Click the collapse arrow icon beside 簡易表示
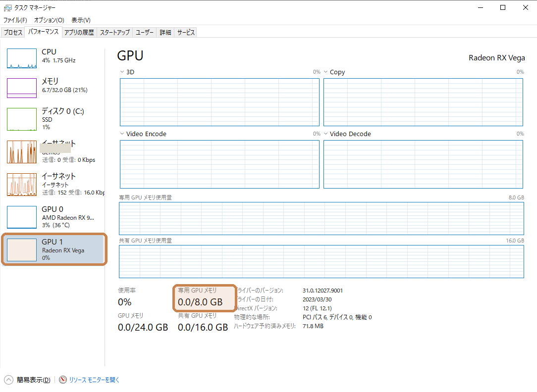This screenshot has width=537, height=392. [x=8, y=380]
